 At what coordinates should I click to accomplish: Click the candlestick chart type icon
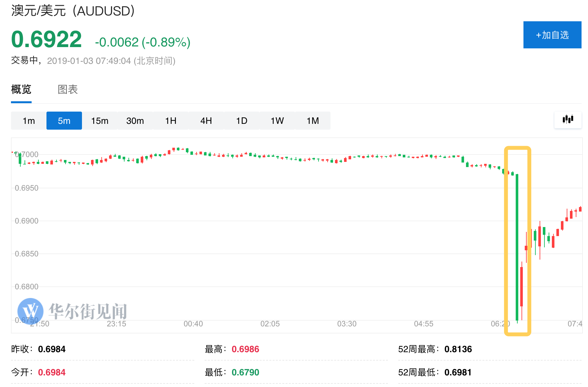(568, 120)
